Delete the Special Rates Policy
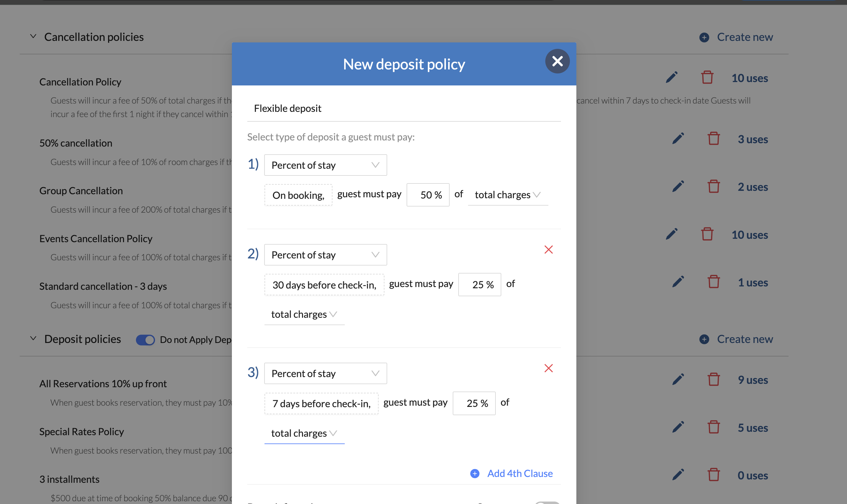Image resolution: width=847 pixels, height=504 pixels. coord(714,427)
